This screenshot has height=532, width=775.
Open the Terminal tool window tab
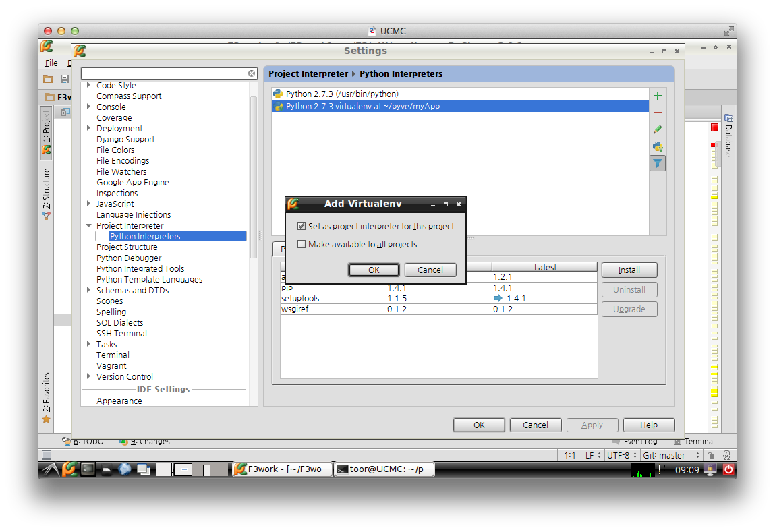[695, 442]
